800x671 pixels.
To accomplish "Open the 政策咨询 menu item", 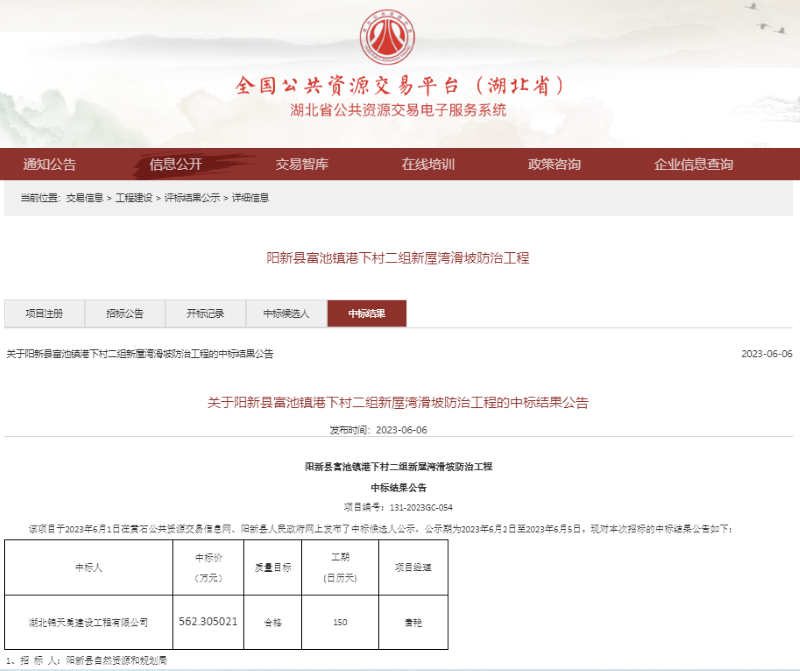I will click(554, 164).
